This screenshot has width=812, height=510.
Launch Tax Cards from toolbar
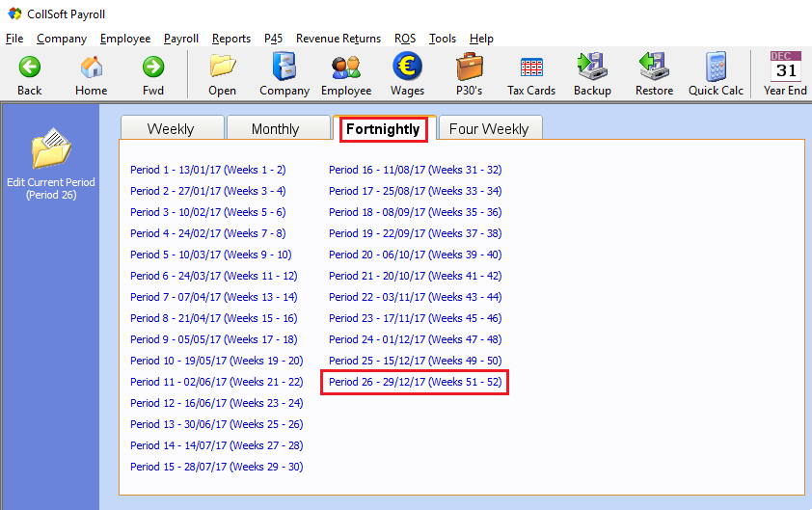[531, 67]
